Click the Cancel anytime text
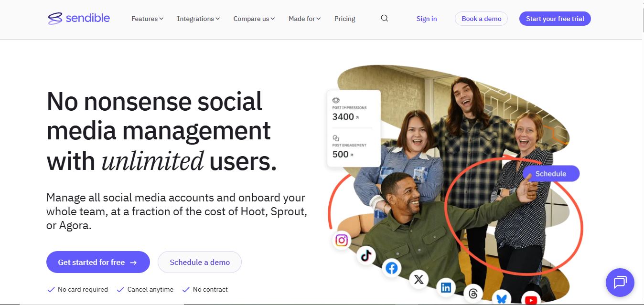This screenshot has width=644, height=305. [150, 289]
